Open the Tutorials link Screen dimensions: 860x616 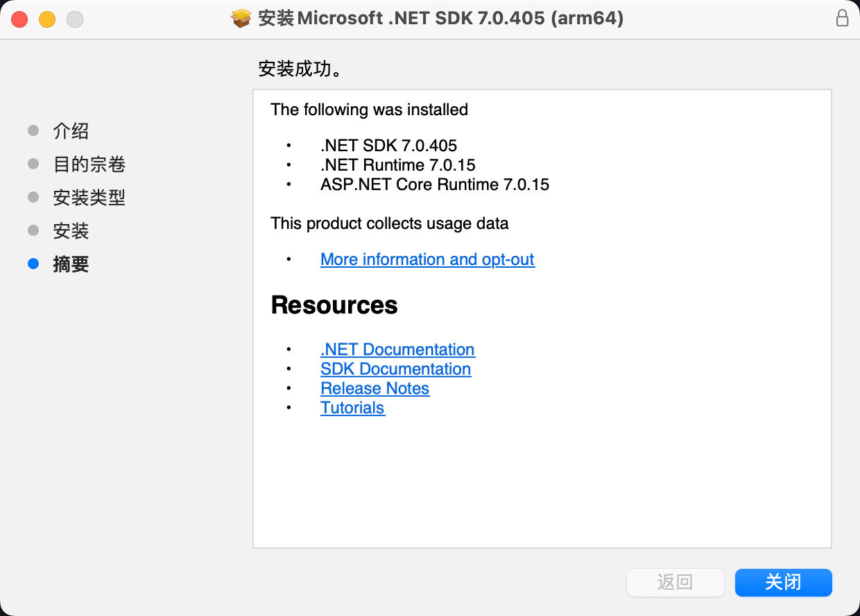pyautogui.click(x=352, y=408)
